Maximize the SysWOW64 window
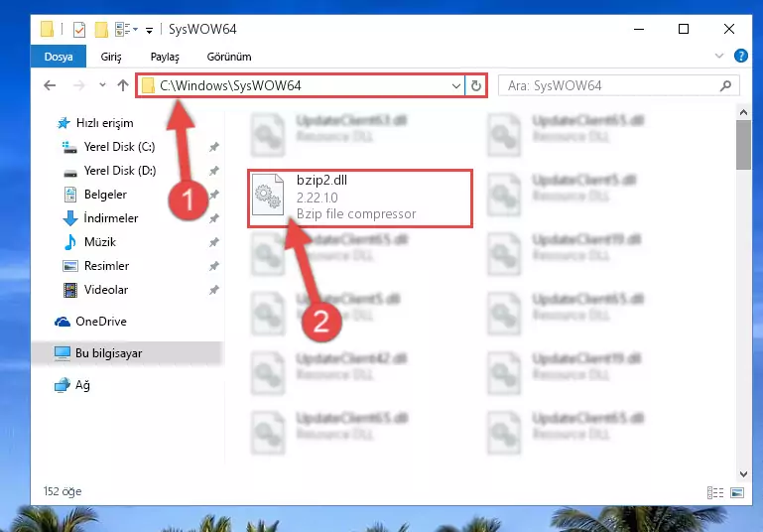The image size is (763, 532). 684,29
